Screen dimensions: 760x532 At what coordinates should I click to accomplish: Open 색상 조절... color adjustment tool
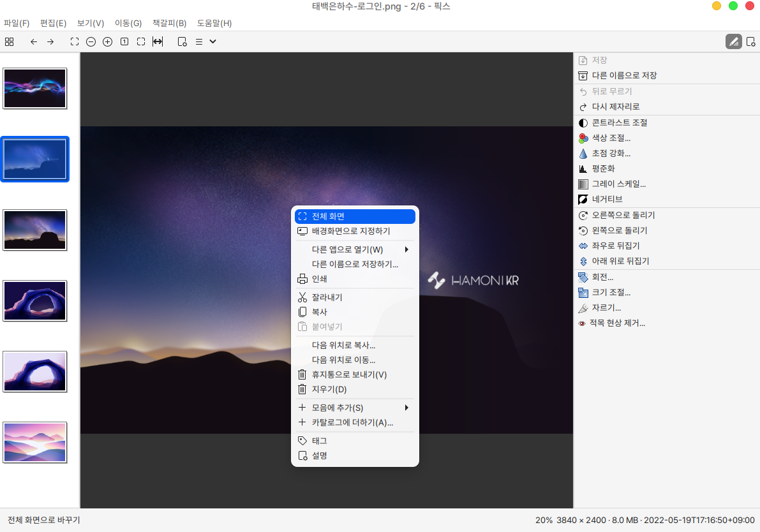click(x=611, y=138)
